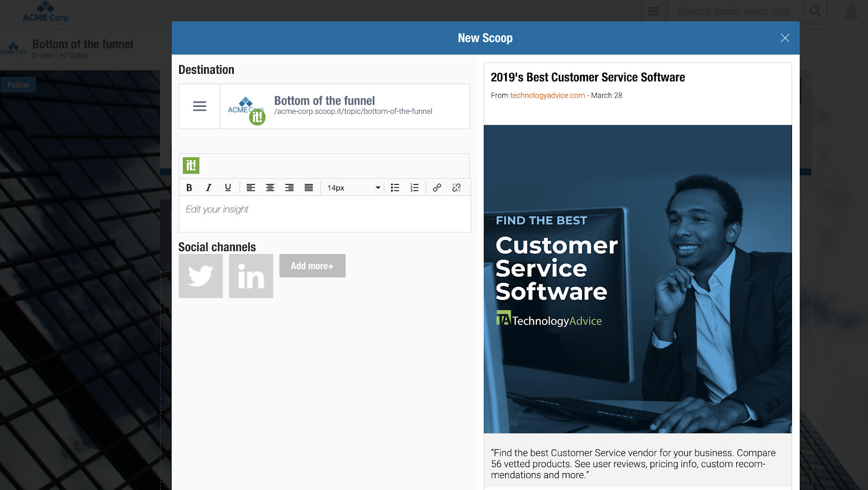Click the ACME Corp logo in header
The image size is (868, 490).
point(46,12)
